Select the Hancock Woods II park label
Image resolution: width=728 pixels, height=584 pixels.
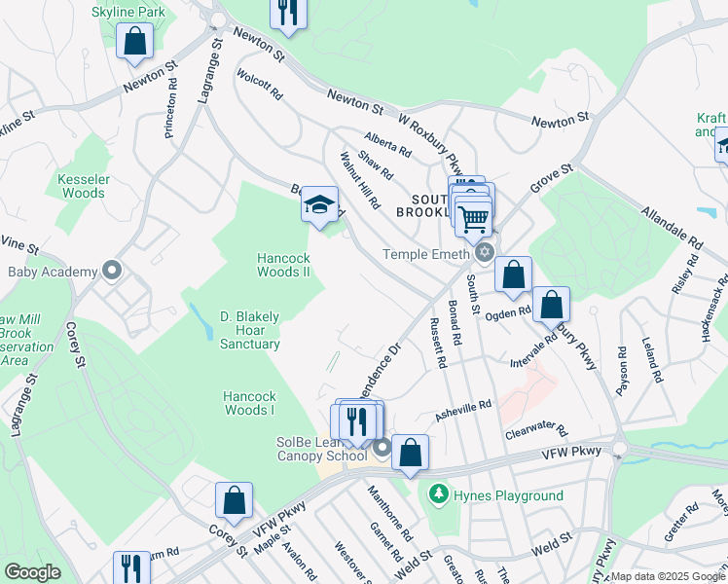(x=283, y=265)
